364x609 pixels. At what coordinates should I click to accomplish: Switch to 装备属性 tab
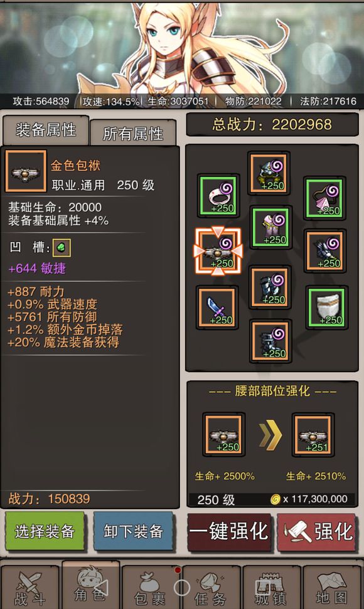tap(46, 130)
